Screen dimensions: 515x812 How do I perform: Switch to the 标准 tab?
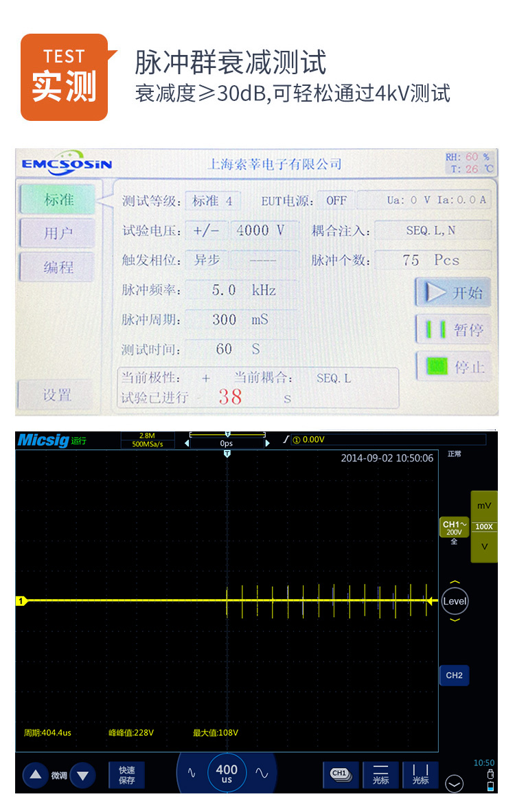pyautogui.click(x=59, y=200)
